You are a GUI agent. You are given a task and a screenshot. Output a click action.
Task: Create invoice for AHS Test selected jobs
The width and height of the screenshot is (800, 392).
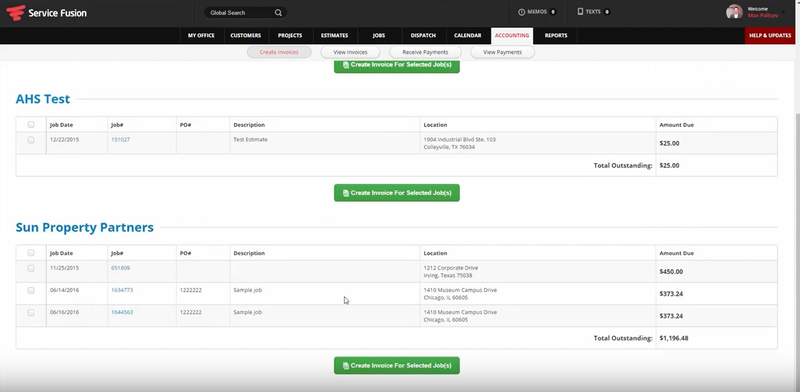(396, 193)
